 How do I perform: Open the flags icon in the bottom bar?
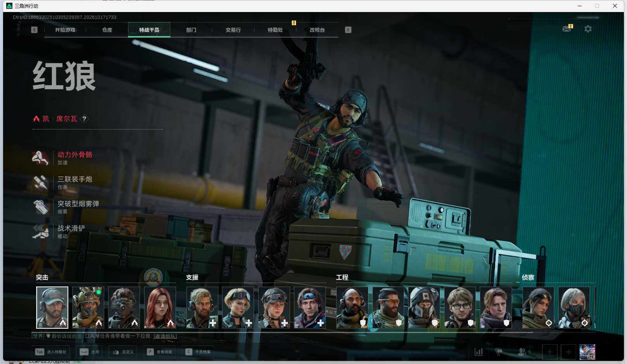tap(499, 352)
